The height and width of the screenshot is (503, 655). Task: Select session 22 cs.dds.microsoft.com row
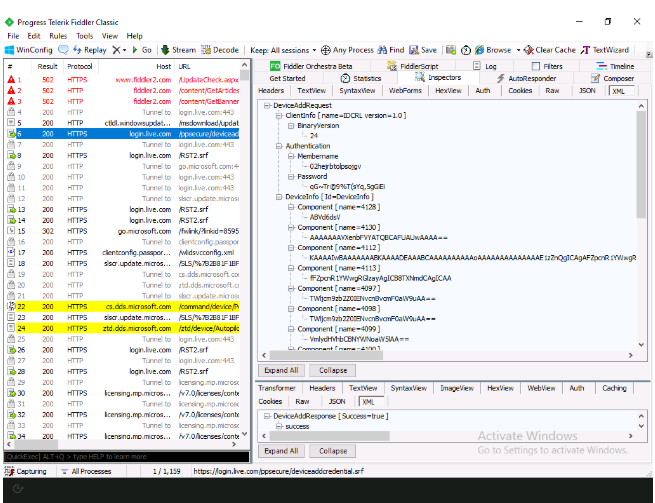[x=123, y=307]
